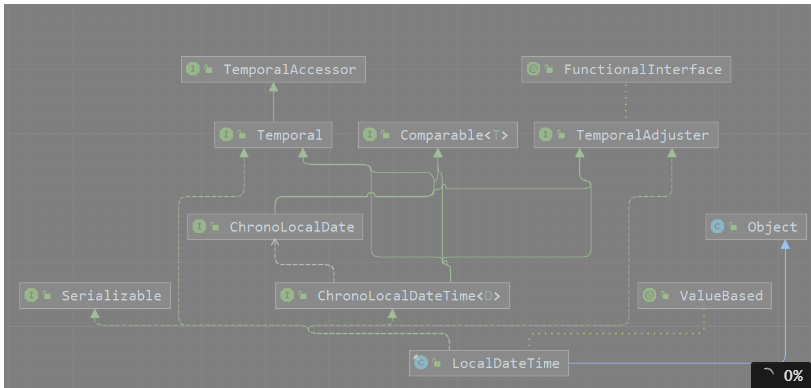
Task: Click the annotation icon on ValueBased node
Action: [649, 295]
